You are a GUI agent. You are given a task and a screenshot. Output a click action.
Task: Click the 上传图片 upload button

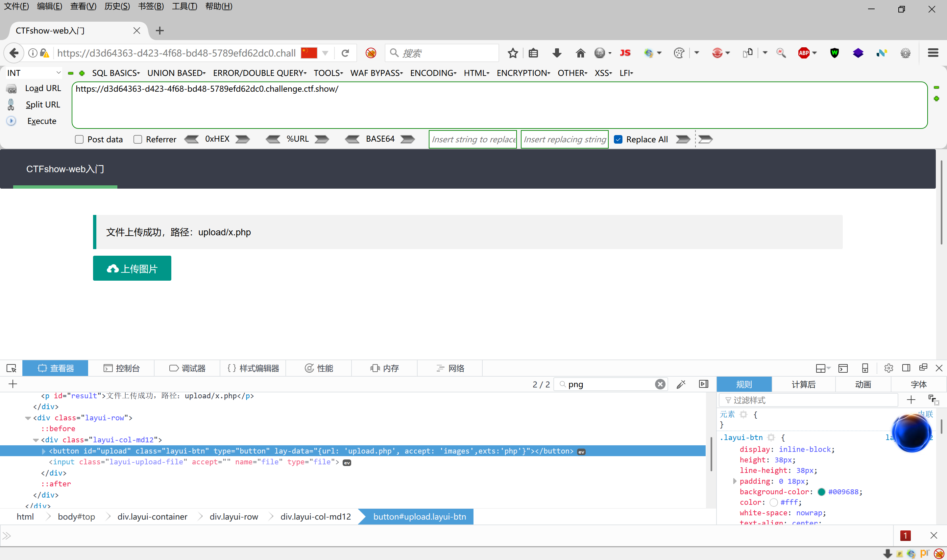click(132, 268)
